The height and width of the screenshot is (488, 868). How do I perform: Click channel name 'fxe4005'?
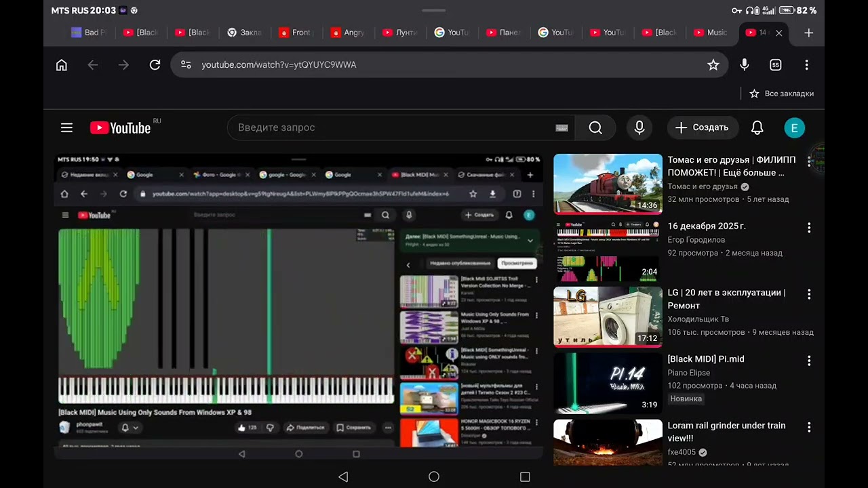(682, 452)
